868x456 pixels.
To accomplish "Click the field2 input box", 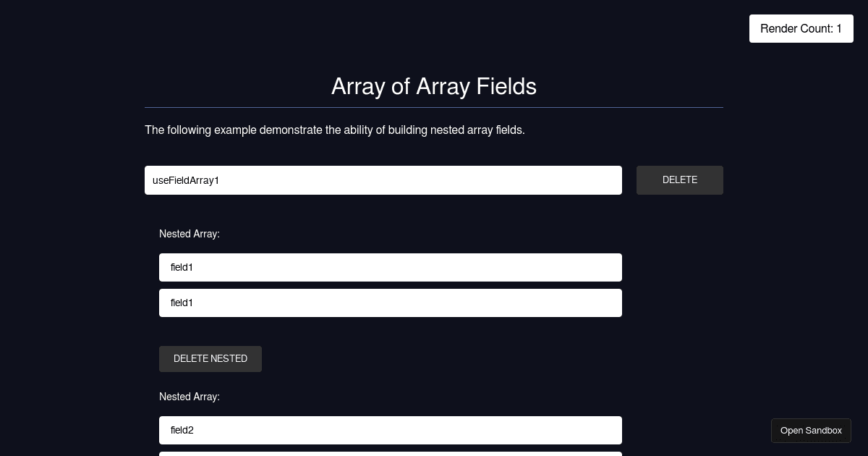I will (x=390, y=430).
